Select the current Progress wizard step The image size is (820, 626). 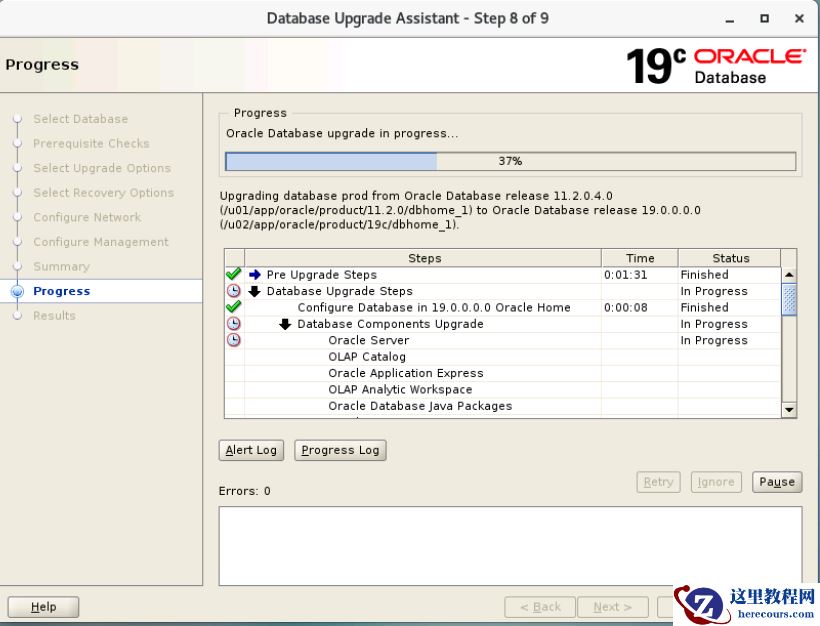[x=62, y=291]
